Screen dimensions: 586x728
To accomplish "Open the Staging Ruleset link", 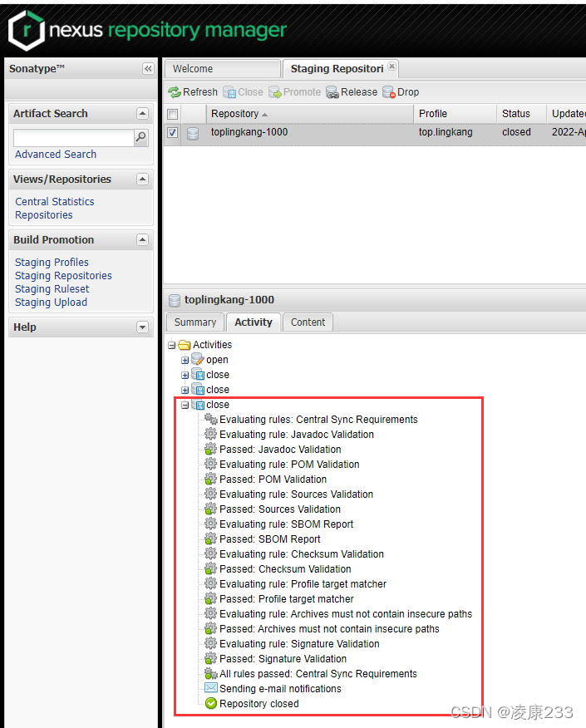I will tap(52, 288).
